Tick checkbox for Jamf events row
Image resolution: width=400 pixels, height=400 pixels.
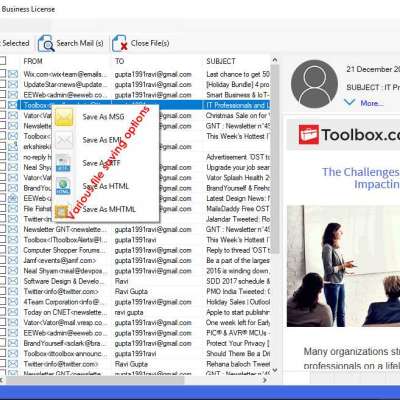pos(3,260)
